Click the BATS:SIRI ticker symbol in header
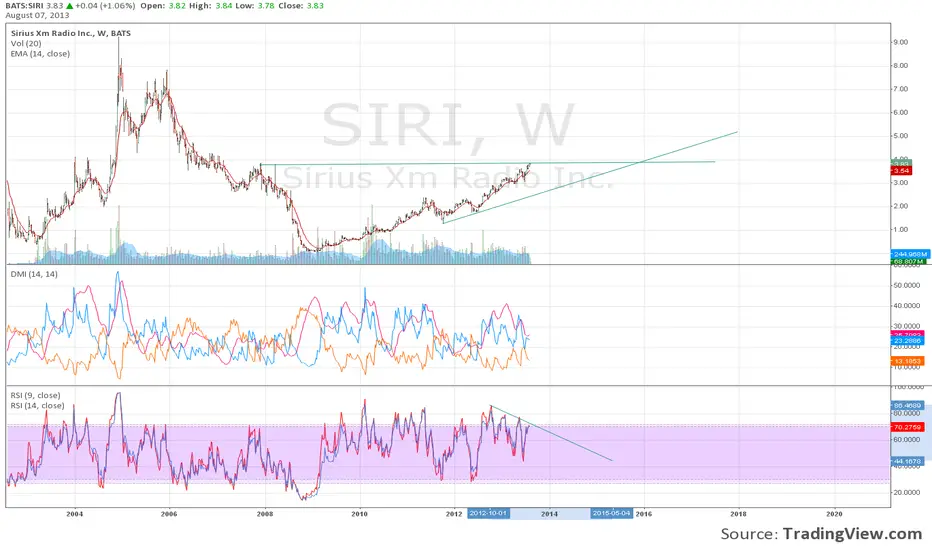 (x=24, y=5)
